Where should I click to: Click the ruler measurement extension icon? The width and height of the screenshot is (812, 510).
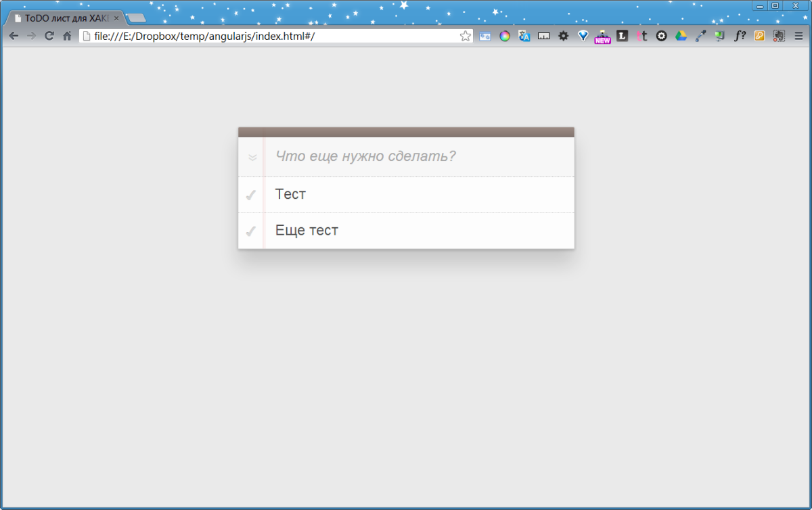pyautogui.click(x=544, y=37)
